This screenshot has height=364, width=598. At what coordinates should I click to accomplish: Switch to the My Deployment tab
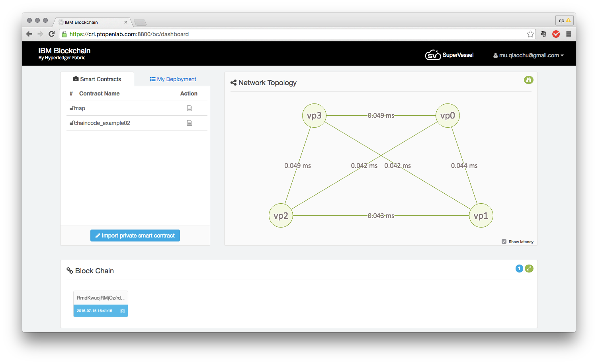(173, 79)
